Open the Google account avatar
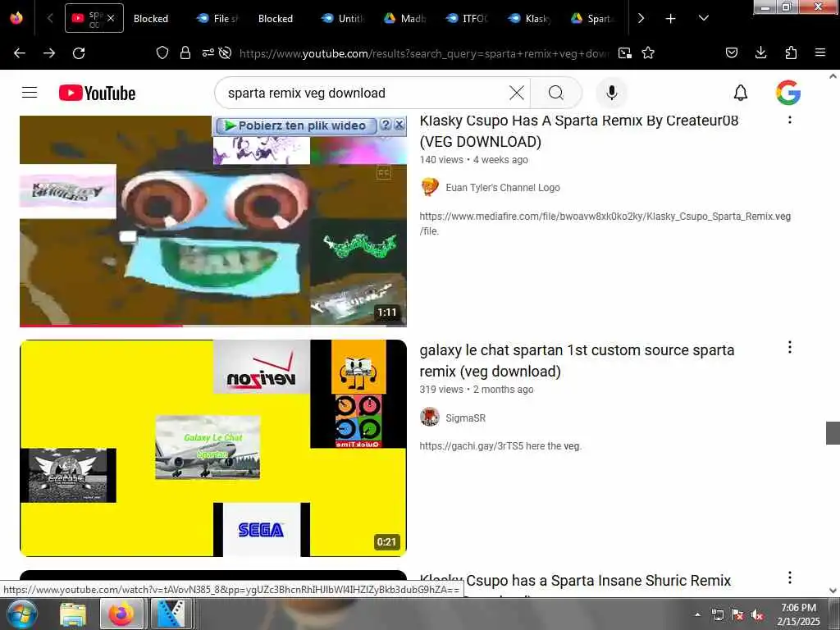 coord(788,93)
